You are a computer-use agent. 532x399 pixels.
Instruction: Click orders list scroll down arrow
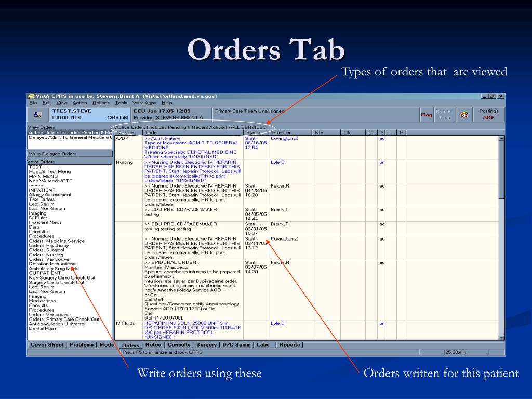[x=501, y=338]
